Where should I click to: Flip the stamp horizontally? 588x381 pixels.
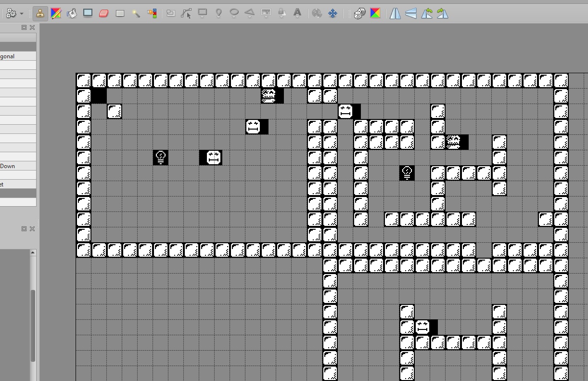[x=395, y=13]
